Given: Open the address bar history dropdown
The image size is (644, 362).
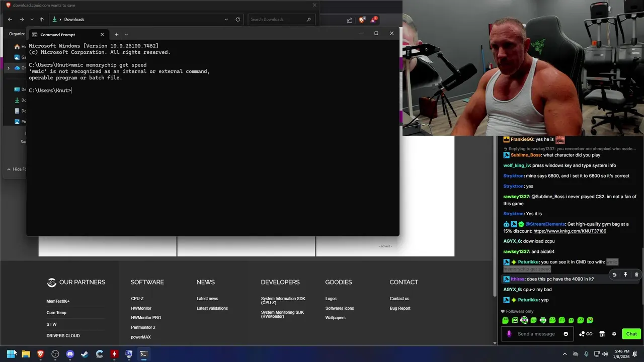Looking at the screenshot, I should (x=226, y=19).
